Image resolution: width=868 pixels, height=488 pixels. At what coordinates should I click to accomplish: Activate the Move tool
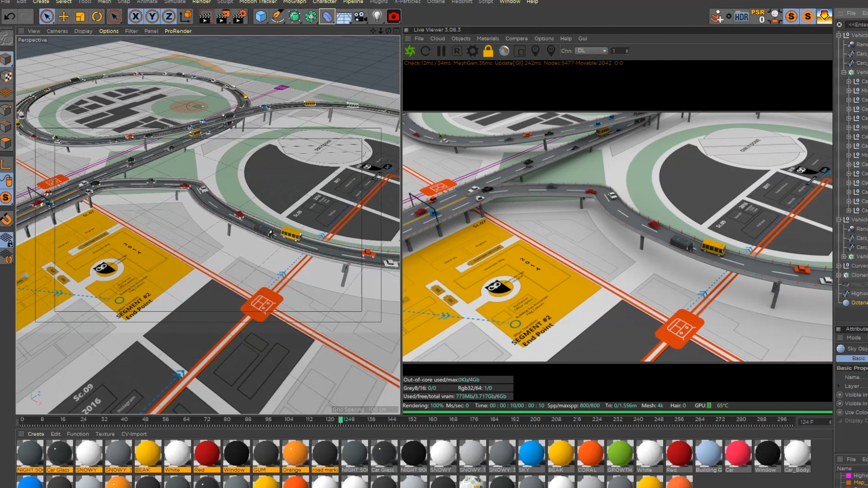(x=64, y=17)
